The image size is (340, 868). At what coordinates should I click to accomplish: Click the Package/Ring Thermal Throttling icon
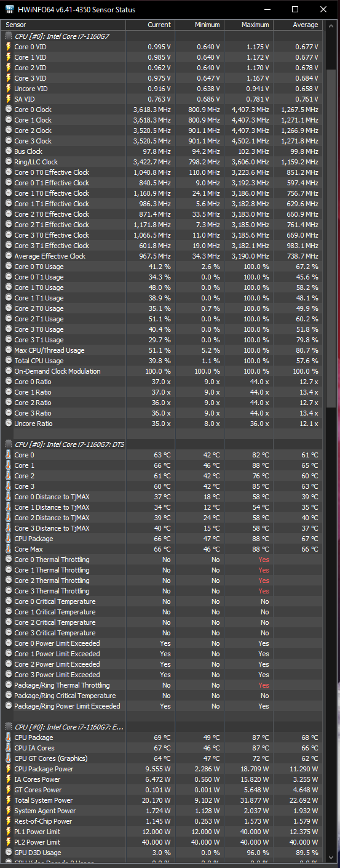click(x=9, y=685)
